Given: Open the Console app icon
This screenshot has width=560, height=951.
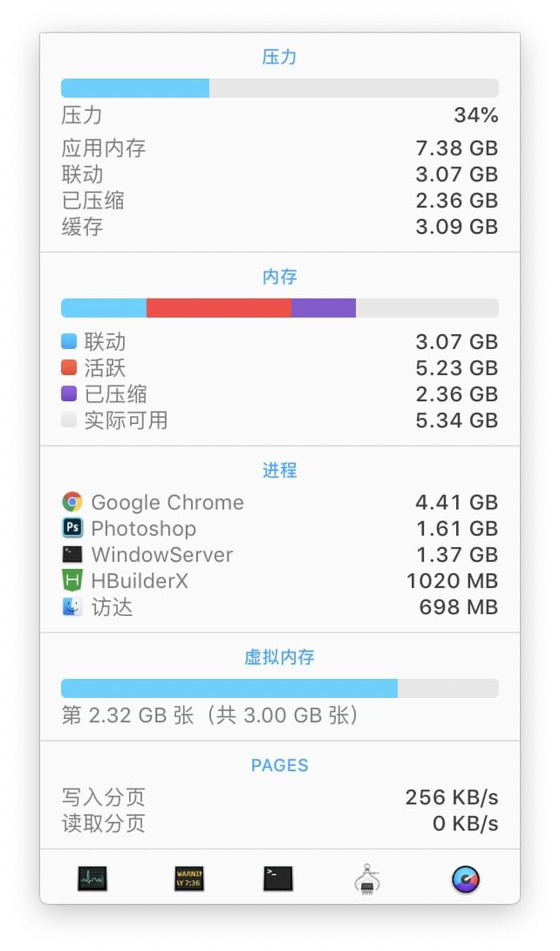Looking at the screenshot, I should tap(189, 879).
